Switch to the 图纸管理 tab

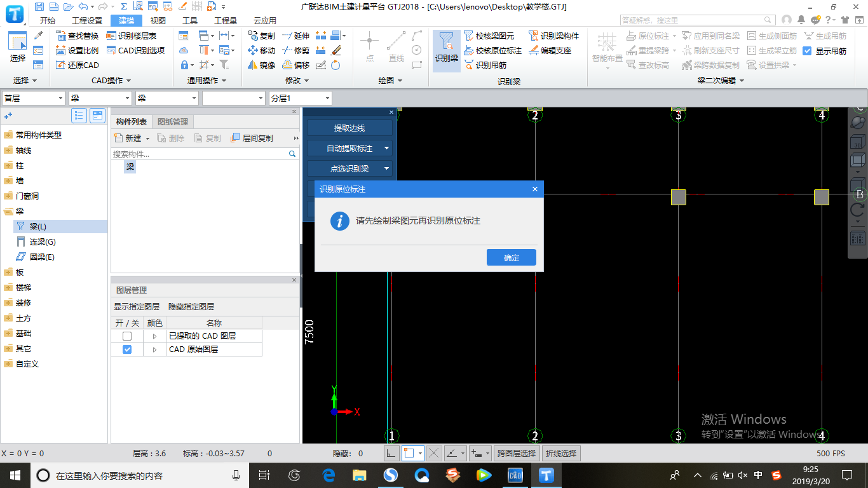click(x=173, y=122)
